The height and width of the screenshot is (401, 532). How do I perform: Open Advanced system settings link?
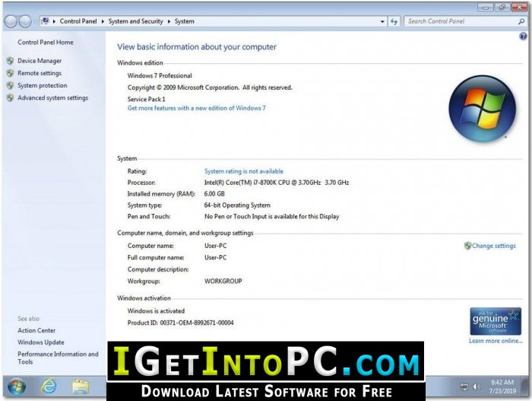pos(53,98)
